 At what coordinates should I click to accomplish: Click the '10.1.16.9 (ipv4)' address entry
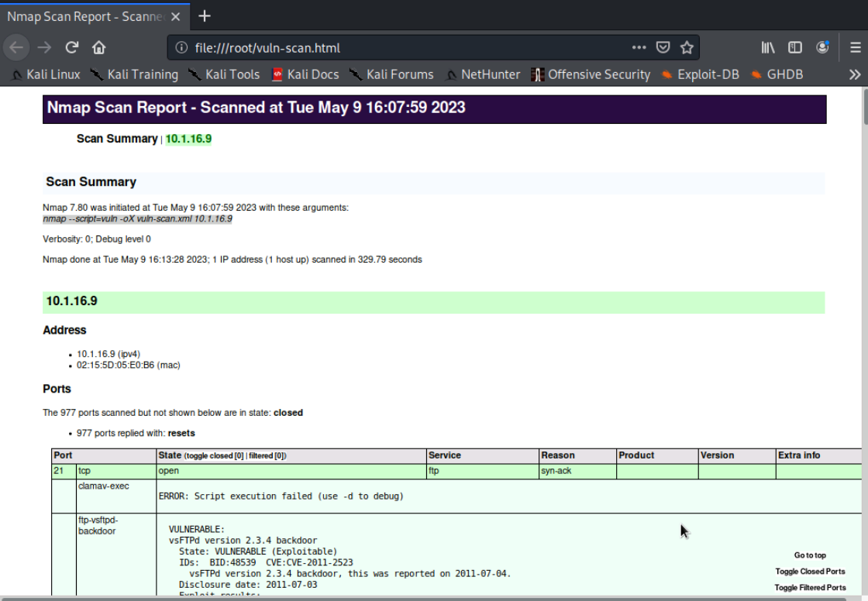[108, 354]
